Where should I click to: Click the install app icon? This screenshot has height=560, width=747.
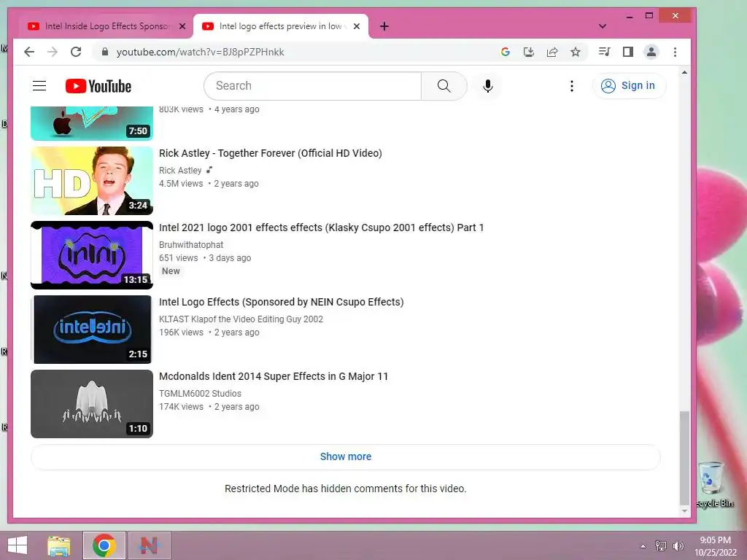coord(529,52)
